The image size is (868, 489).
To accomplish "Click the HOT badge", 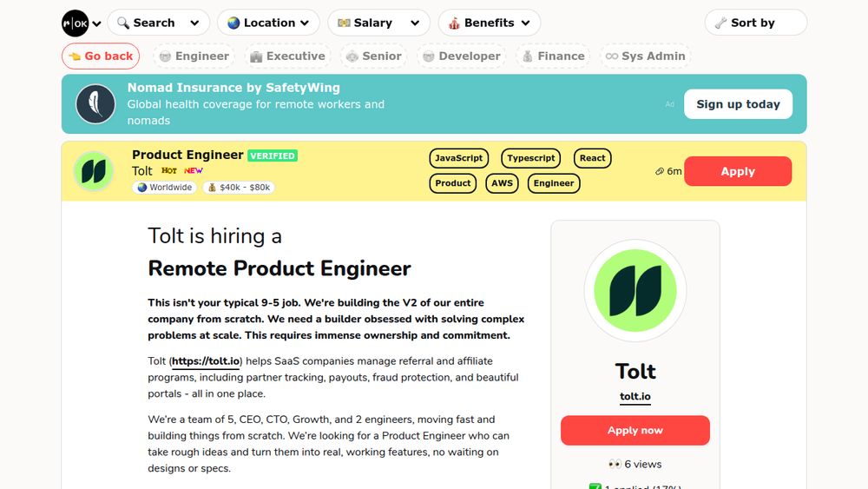I will 169,170.
